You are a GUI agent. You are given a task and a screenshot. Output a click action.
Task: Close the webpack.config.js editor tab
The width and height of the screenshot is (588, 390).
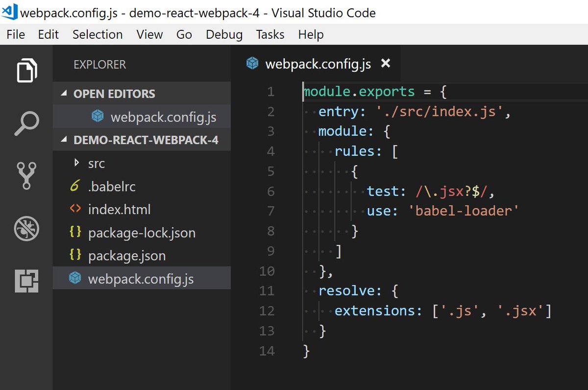[x=386, y=64]
